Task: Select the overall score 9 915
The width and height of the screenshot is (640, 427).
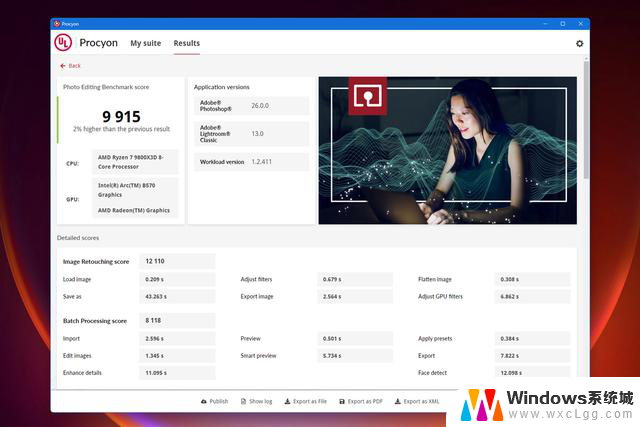Action: click(x=121, y=117)
